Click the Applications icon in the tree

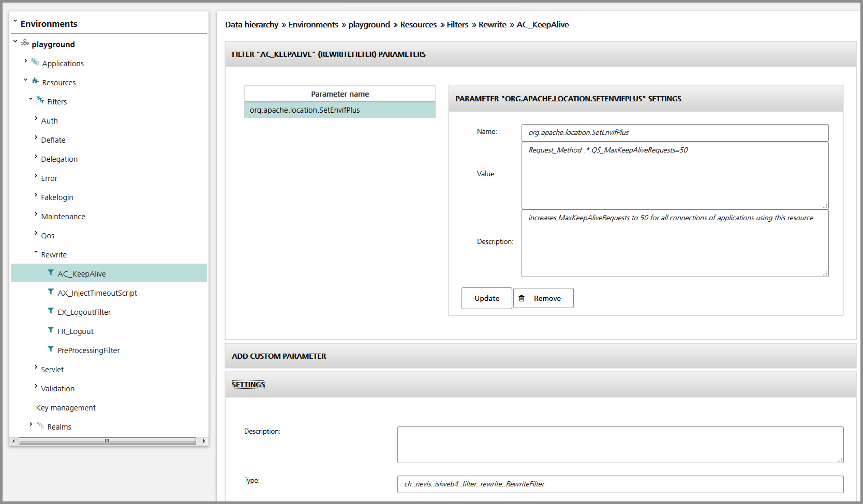click(35, 62)
